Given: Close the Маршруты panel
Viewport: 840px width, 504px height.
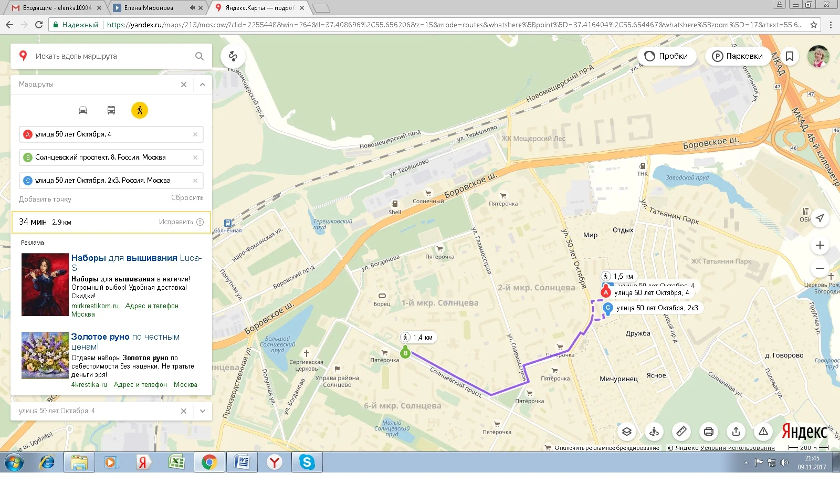Looking at the screenshot, I should click(184, 85).
